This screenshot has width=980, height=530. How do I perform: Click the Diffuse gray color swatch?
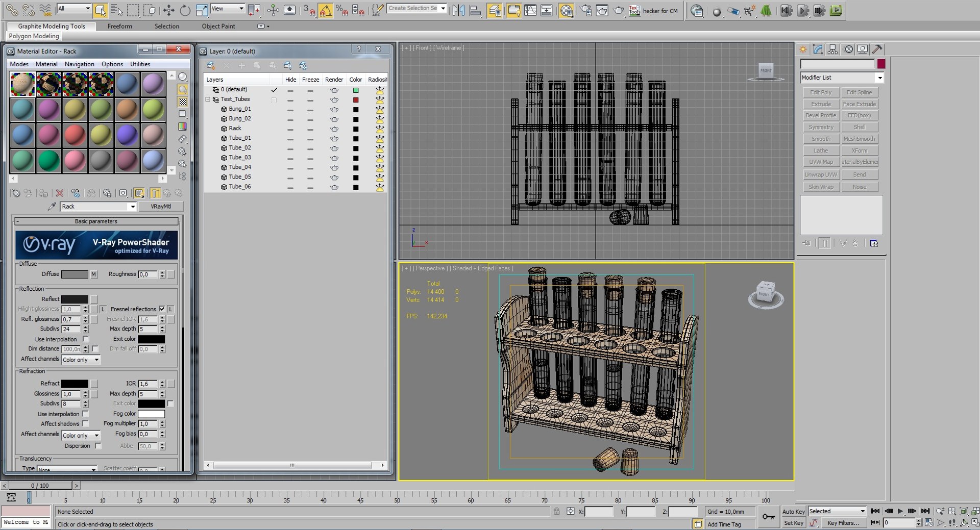coord(75,274)
